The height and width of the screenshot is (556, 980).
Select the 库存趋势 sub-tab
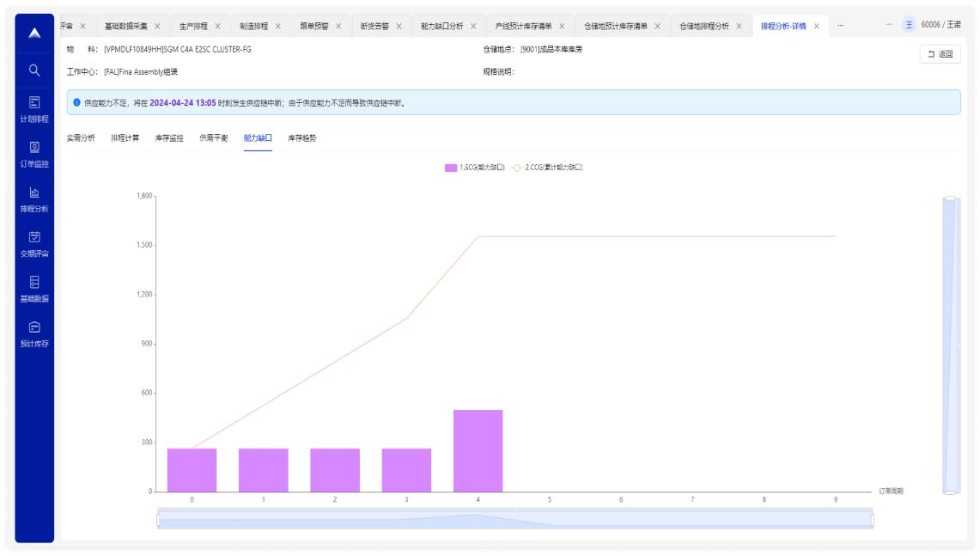[301, 138]
